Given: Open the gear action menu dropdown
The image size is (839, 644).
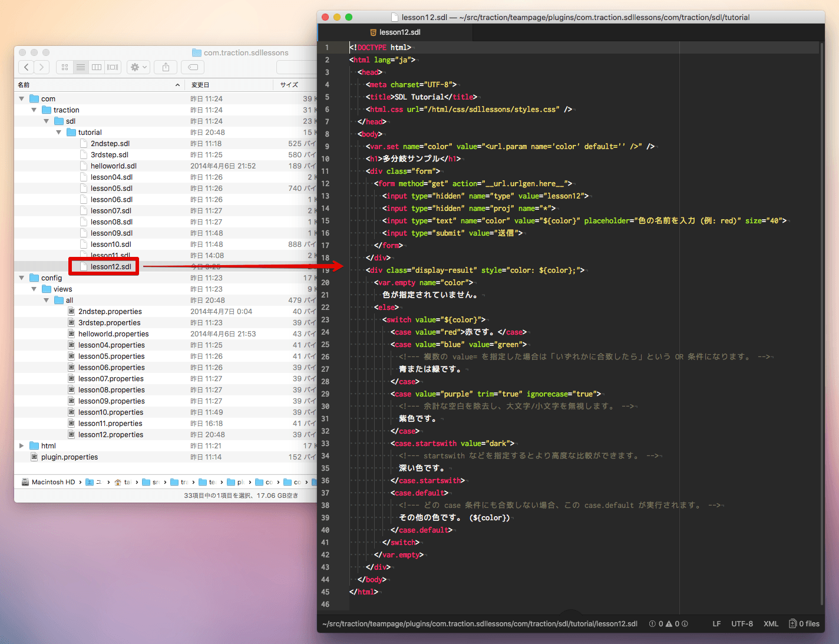Looking at the screenshot, I should (138, 67).
